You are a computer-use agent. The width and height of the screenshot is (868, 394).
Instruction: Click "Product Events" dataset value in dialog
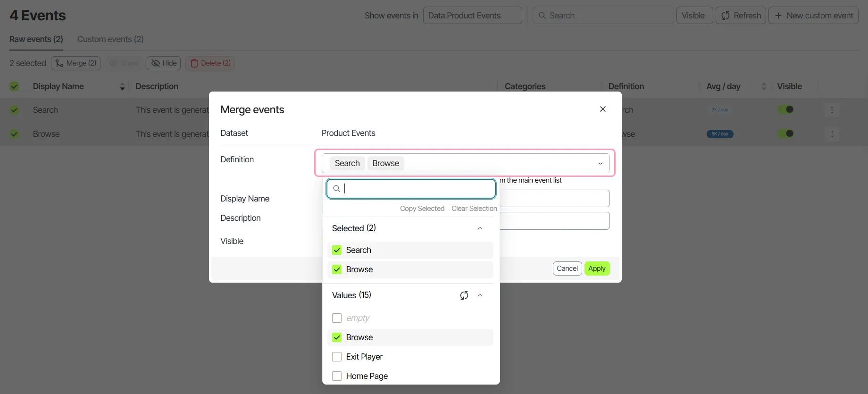(x=349, y=133)
